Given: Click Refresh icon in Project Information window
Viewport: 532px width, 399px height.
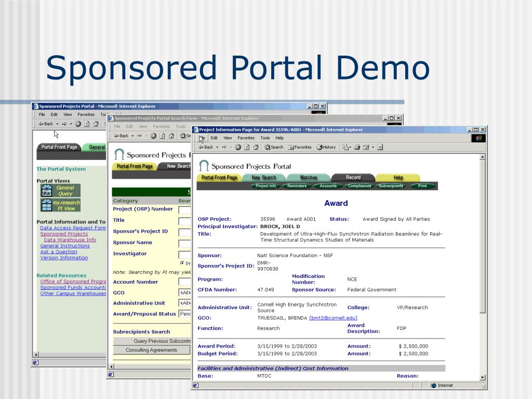Looking at the screenshot, I should [247, 147].
